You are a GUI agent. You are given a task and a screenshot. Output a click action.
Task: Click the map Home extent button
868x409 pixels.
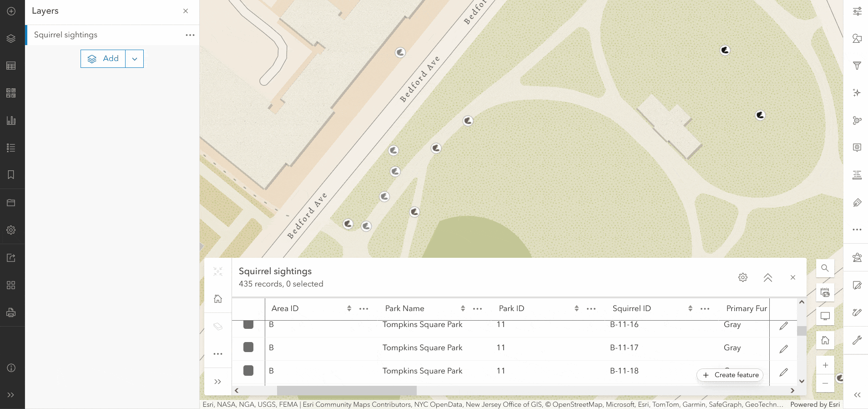(x=825, y=340)
